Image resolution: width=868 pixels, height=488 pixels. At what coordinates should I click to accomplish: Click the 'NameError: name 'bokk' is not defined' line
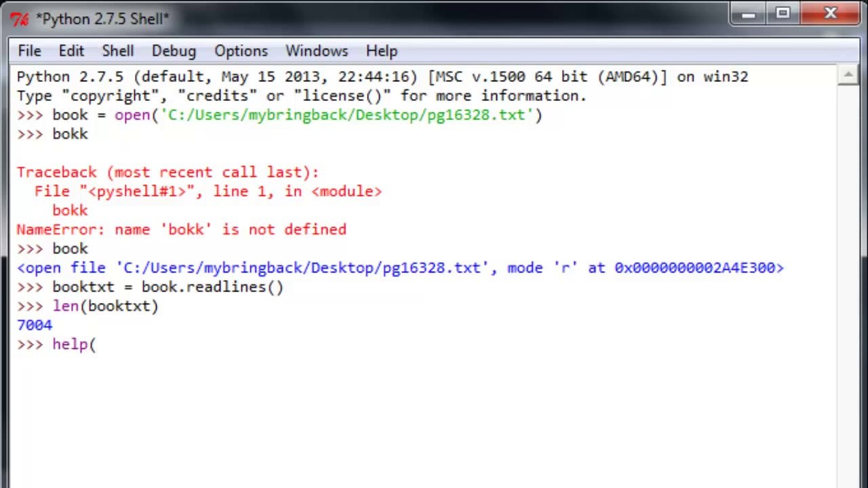click(x=181, y=229)
